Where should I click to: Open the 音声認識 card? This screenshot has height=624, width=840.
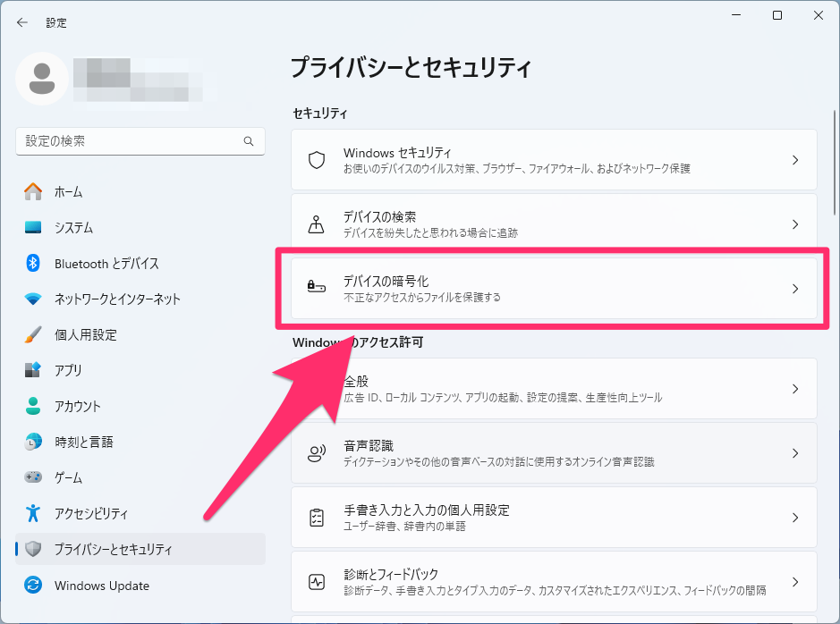[554, 453]
